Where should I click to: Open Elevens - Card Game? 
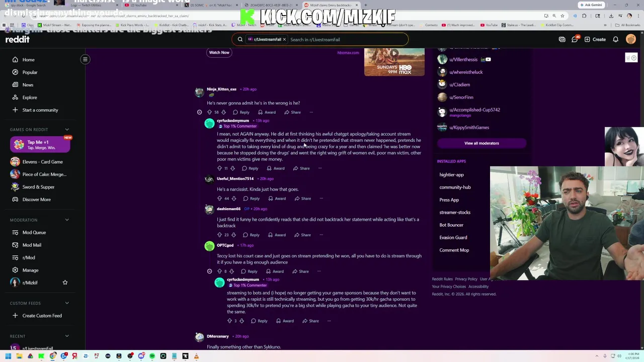tap(42, 162)
